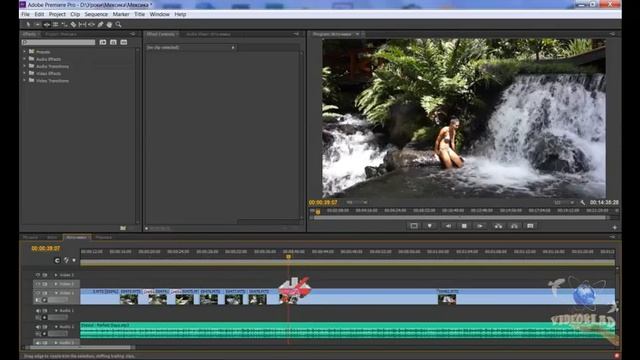Click the Program Monitor zoom scroll bar
The height and width of the screenshot is (360, 640).
[x=459, y=218]
